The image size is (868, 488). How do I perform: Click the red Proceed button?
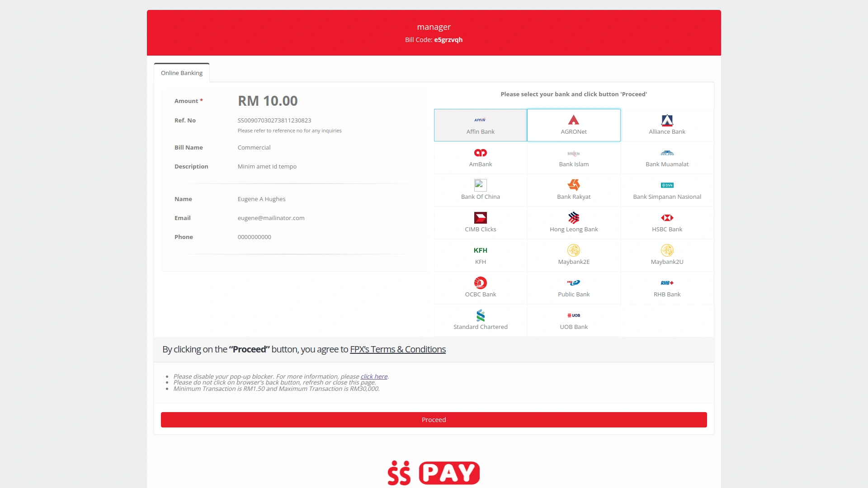(x=434, y=420)
